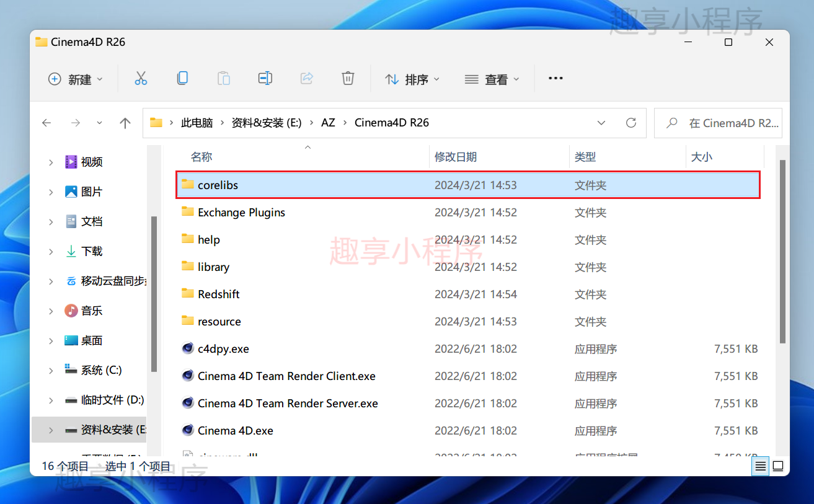
Task: Expand the 图片 tree node
Action: (x=51, y=192)
